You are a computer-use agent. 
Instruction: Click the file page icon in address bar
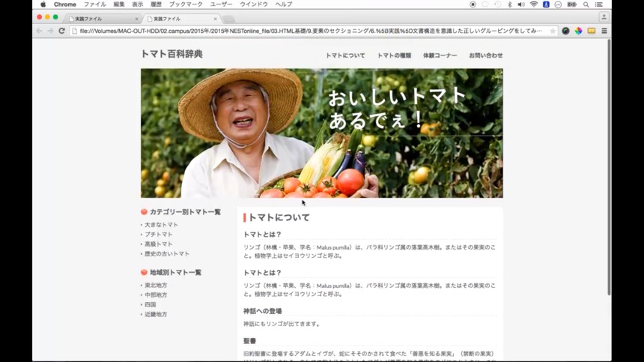click(x=75, y=31)
